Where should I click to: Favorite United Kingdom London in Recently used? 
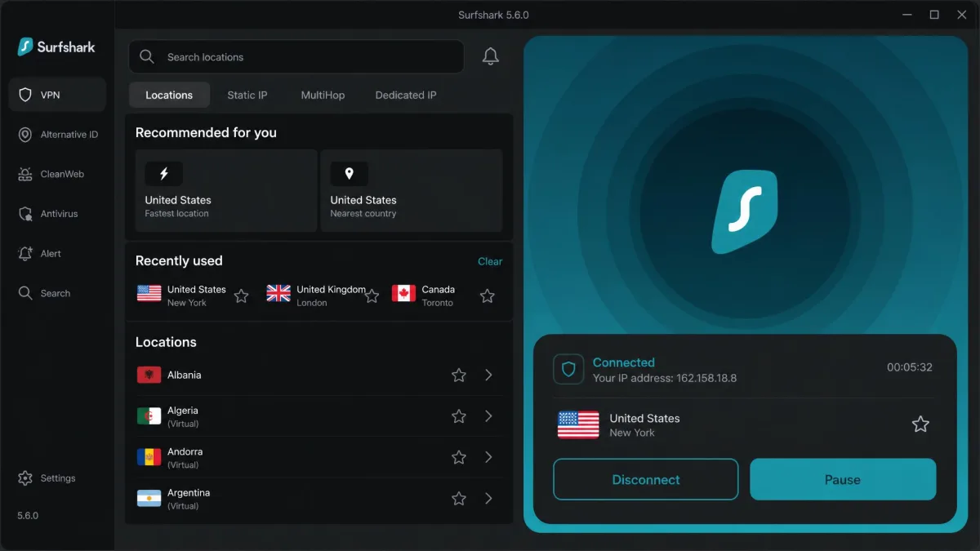372,295
